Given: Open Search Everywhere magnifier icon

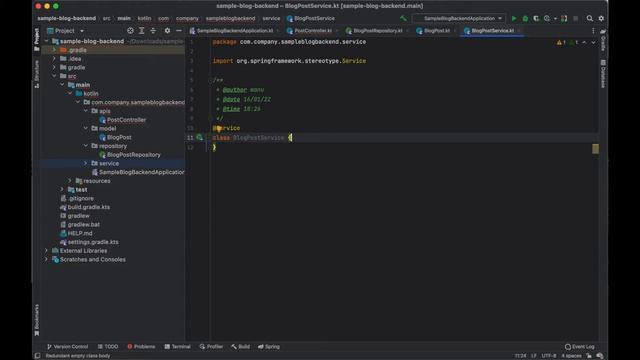Looking at the screenshot, I should [x=589, y=18].
